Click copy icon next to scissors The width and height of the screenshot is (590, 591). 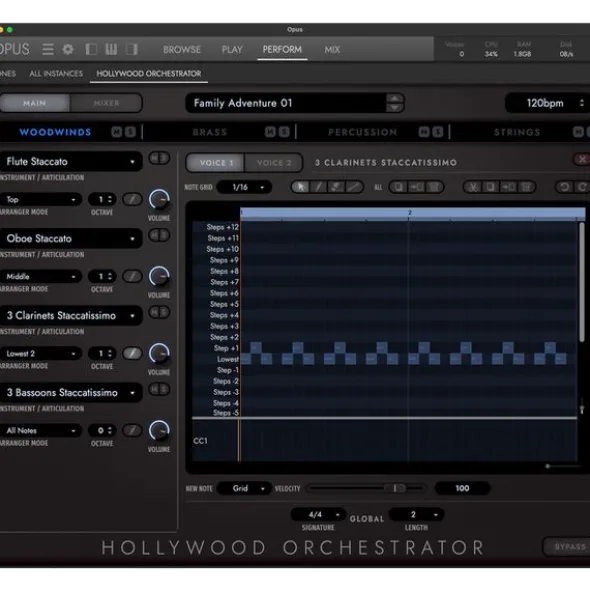click(x=490, y=187)
